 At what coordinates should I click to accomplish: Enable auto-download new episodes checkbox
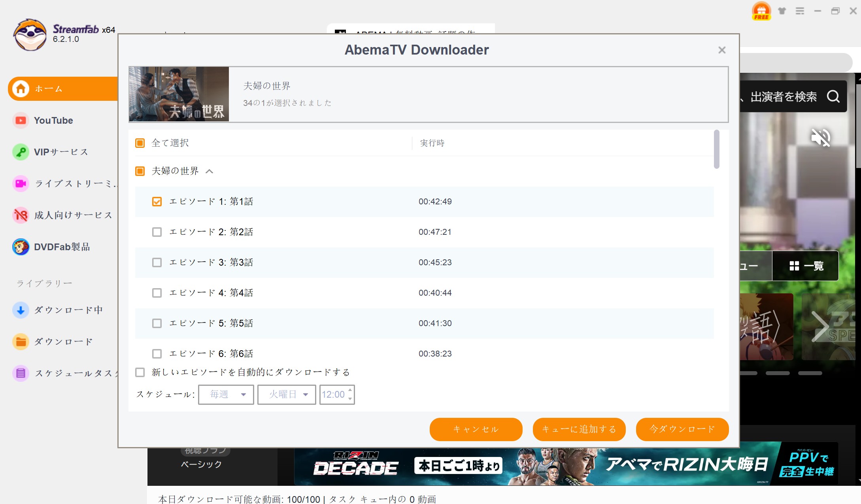pos(140,372)
